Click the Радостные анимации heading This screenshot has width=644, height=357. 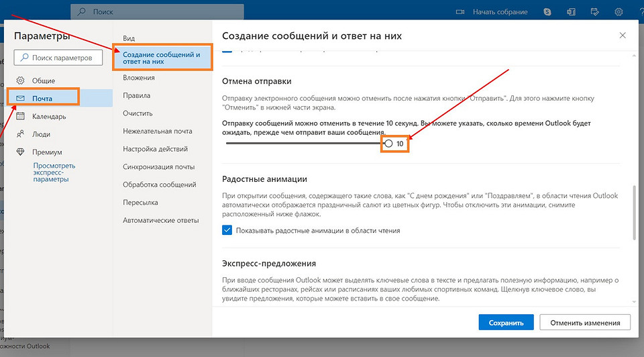coord(264,178)
